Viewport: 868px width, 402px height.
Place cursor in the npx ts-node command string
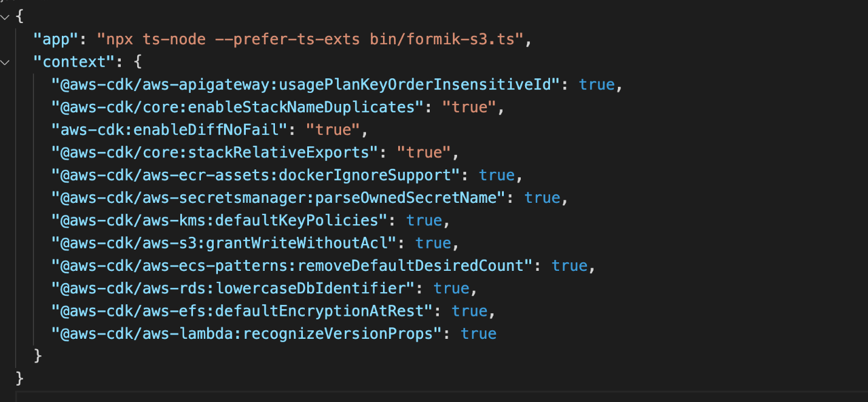[310, 39]
